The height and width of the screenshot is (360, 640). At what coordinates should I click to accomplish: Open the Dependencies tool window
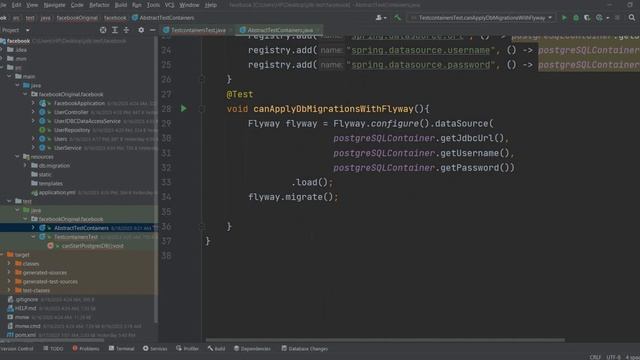tap(252, 349)
